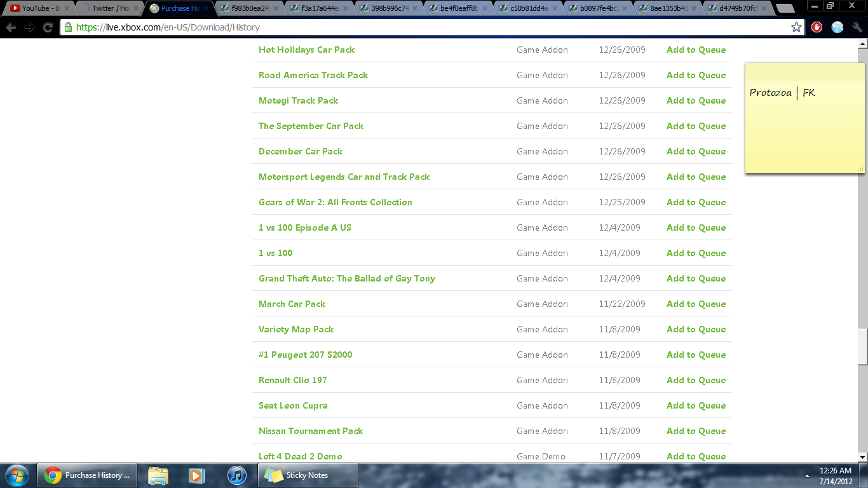Add Variety Map Pack to queue

[x=696, y=329]
